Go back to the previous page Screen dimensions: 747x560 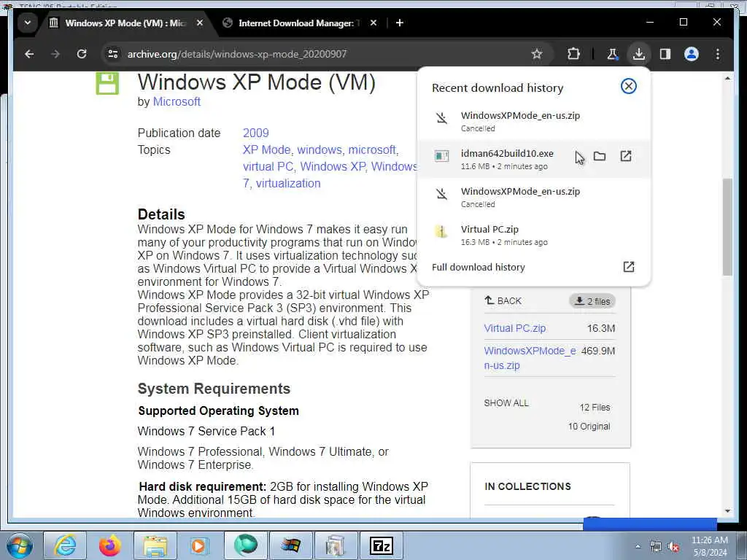[x=29, y=54]
